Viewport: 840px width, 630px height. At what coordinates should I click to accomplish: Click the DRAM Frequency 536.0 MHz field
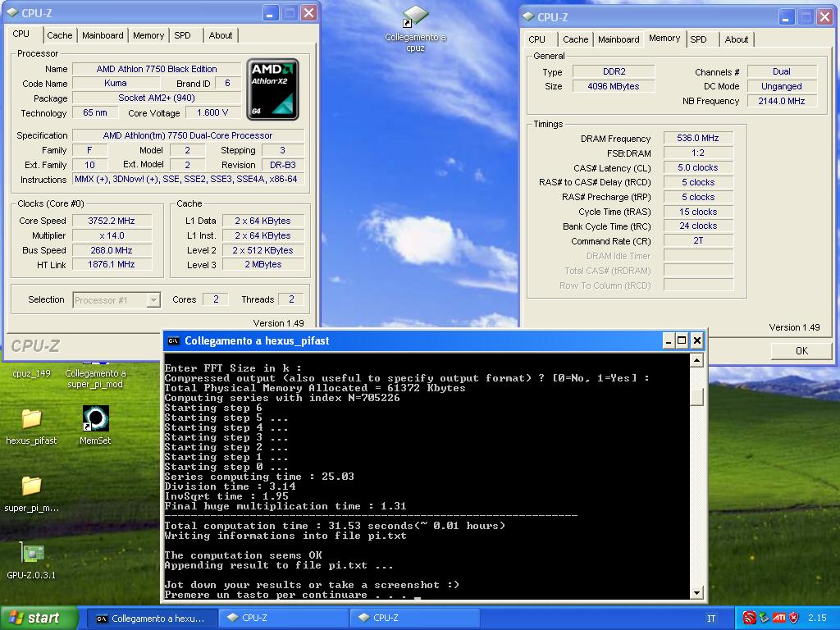pyautogui.click(x=698, y=138)
